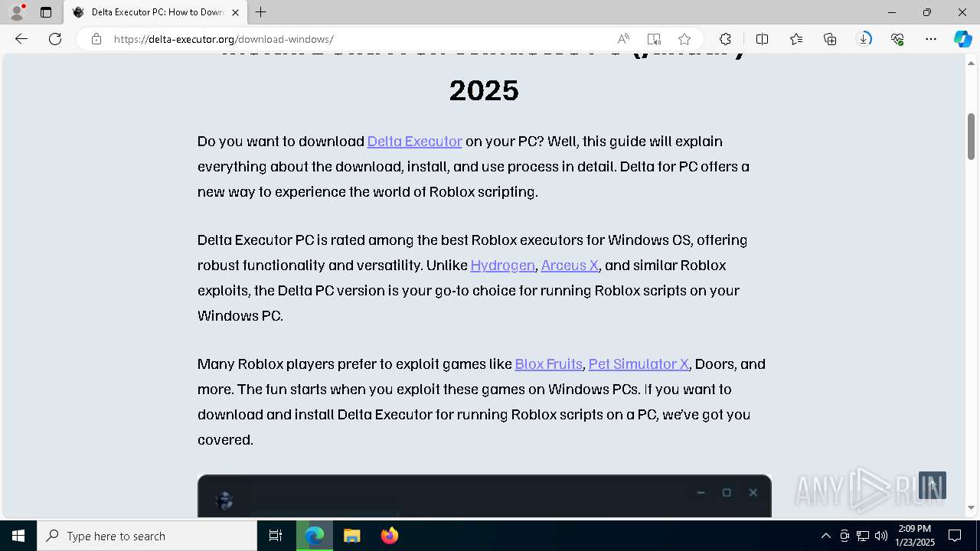Viewport: 980px width, 551px height.
Task: Close the Delta Executor tab
Action: [x=235, y=12]
